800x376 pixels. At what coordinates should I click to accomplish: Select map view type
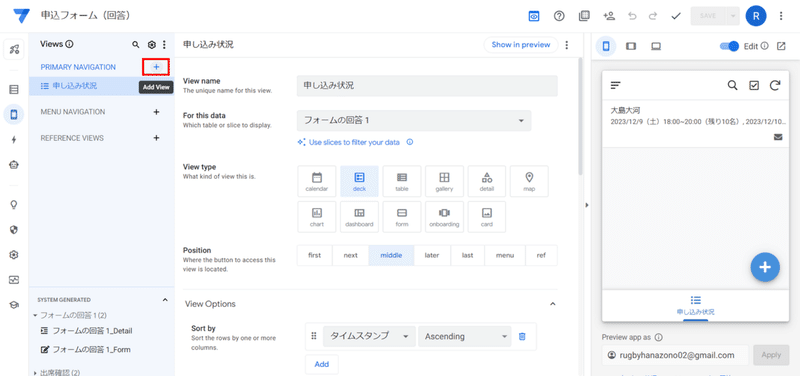pyautogui.click(x=529, y=182)
